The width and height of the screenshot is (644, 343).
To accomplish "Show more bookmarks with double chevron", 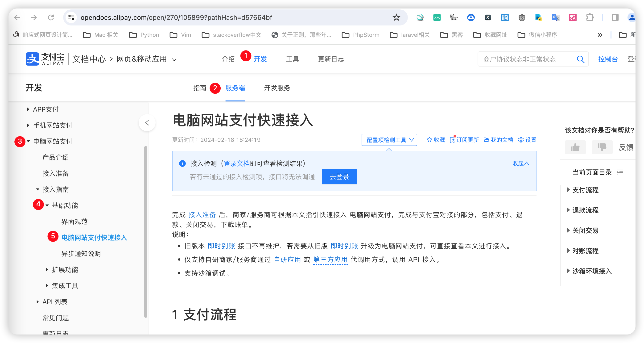I will click(600, 35).
